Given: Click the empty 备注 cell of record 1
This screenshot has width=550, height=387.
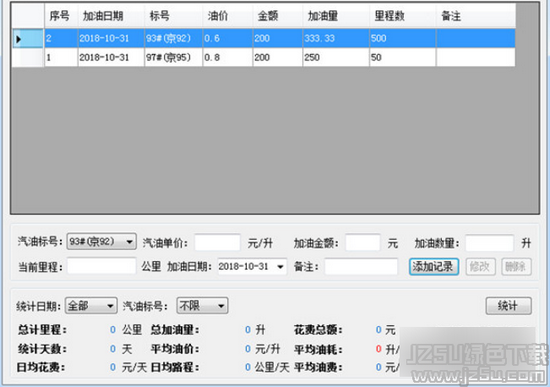Looking at the screenshot, I should (476, 57).
